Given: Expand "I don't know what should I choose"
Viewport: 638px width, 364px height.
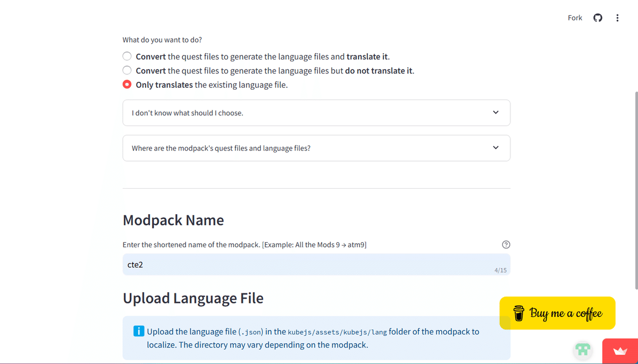Looking at the screenshot, I should click(316, 113).
